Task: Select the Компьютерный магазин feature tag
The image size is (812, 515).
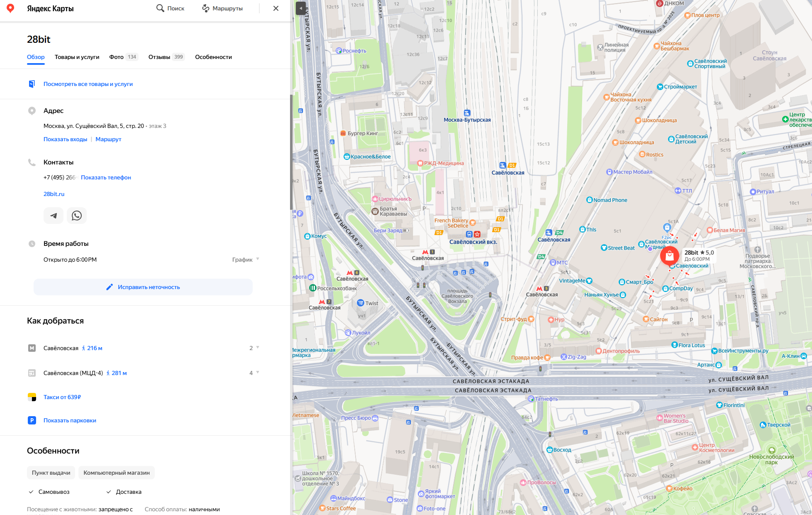Action: tap(117, 473)
